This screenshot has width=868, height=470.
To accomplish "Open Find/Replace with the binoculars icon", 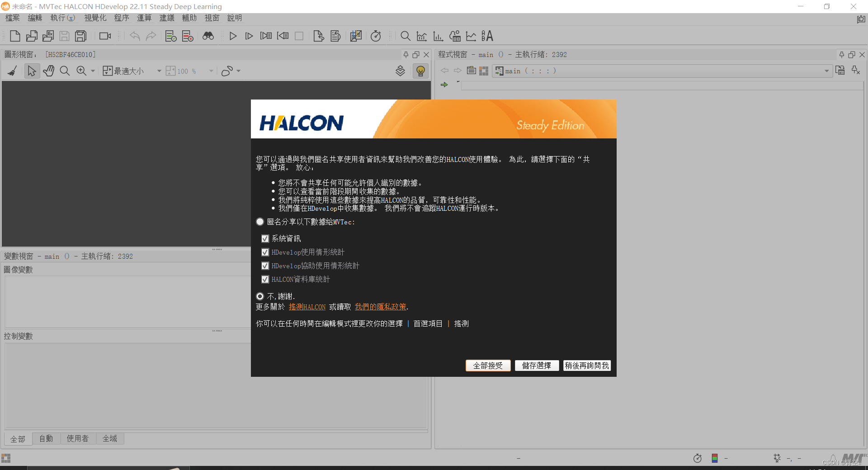I will (208, 36).
